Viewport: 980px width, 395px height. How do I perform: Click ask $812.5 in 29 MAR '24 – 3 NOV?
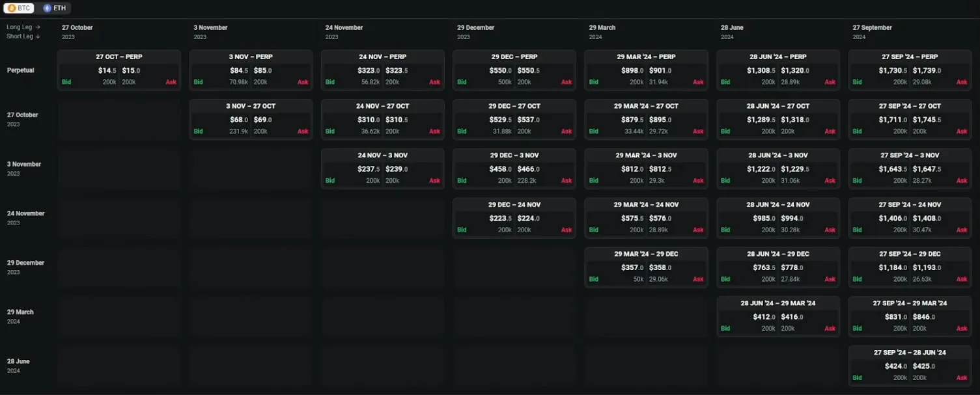tap(660, 169)
